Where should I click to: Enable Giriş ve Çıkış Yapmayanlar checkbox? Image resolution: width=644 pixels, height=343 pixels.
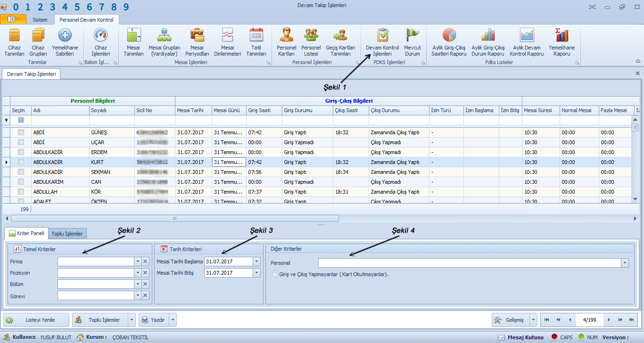[275, 274]
